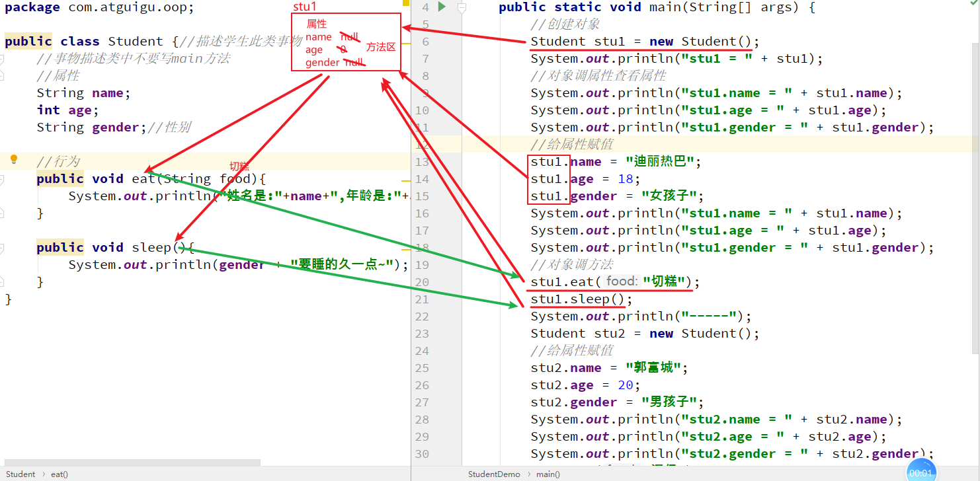Viewport: 980px width, 481px height.
Task: Click line number 30 in gutter
Action: (x=422, y=454)
